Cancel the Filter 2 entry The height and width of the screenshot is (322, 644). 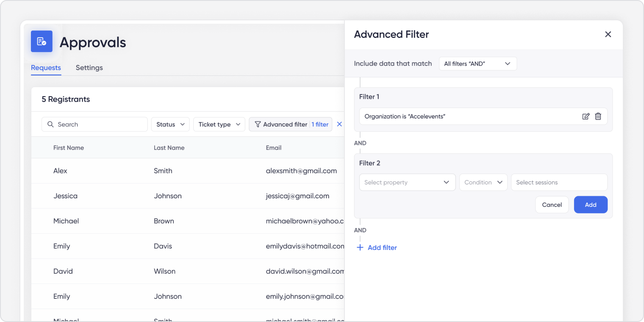tap(552, 205)
